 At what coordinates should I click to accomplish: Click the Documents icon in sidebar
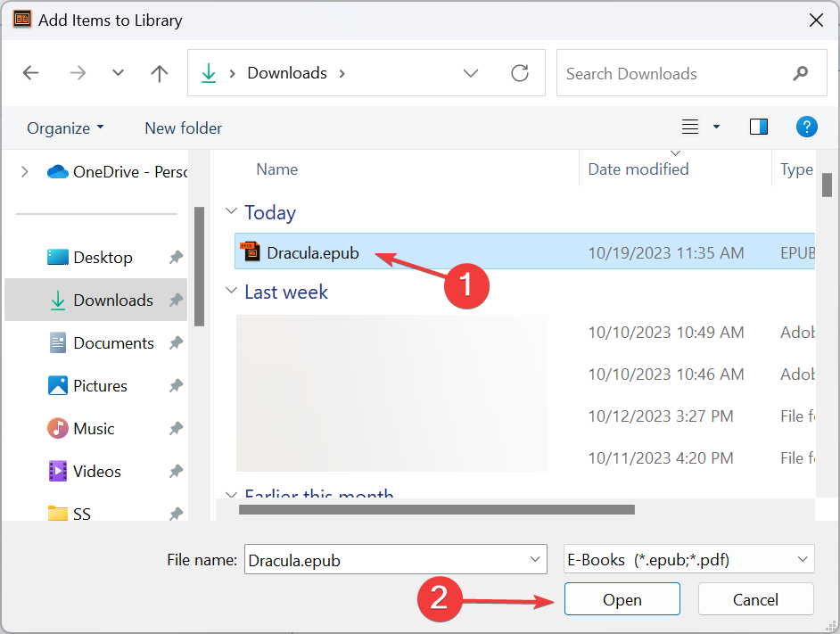pos(57,342)
